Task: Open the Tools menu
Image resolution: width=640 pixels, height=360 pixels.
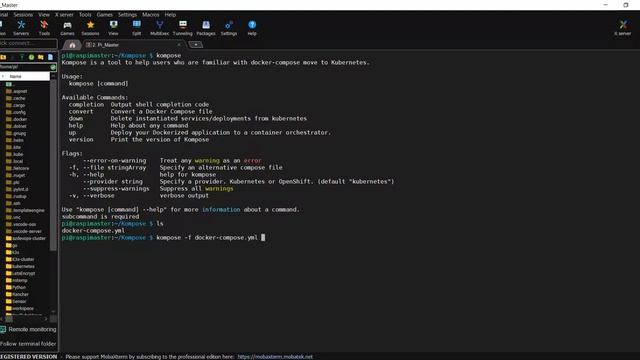Action: click(x=85, y=15)
